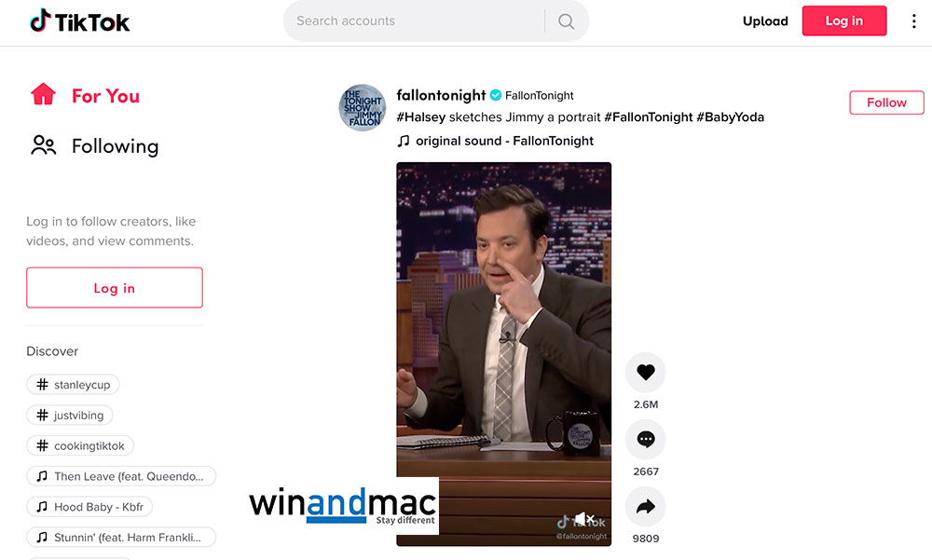
Task: Click the TikTok logo
Action: coord(79,21)
